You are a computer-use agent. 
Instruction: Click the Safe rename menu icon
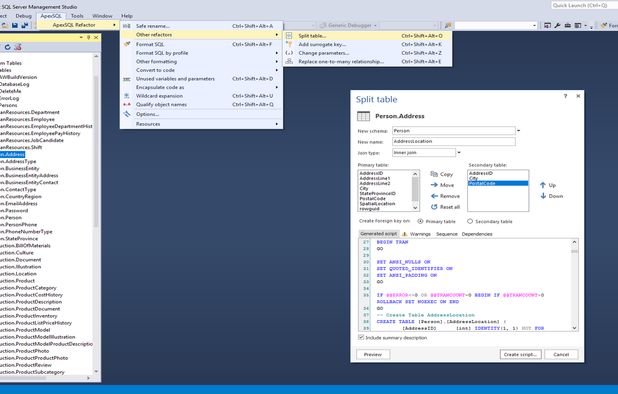point(127,26)
